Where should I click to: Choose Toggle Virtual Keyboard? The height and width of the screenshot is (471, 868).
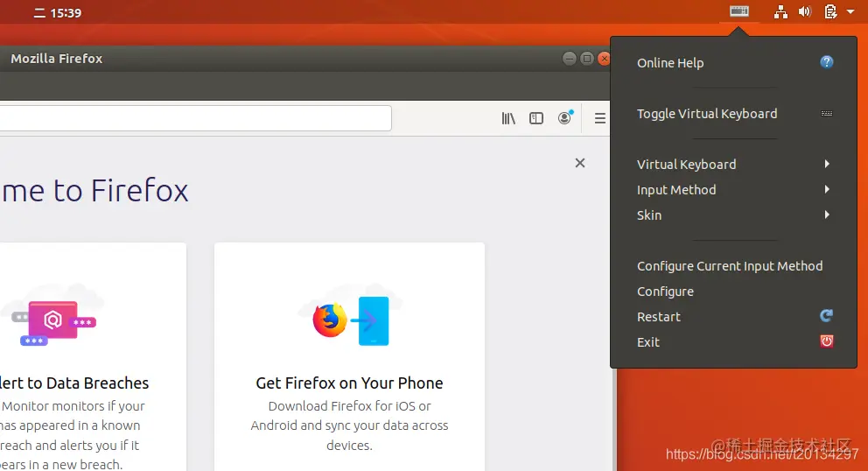pyautogui.click(x=733, y=114)
